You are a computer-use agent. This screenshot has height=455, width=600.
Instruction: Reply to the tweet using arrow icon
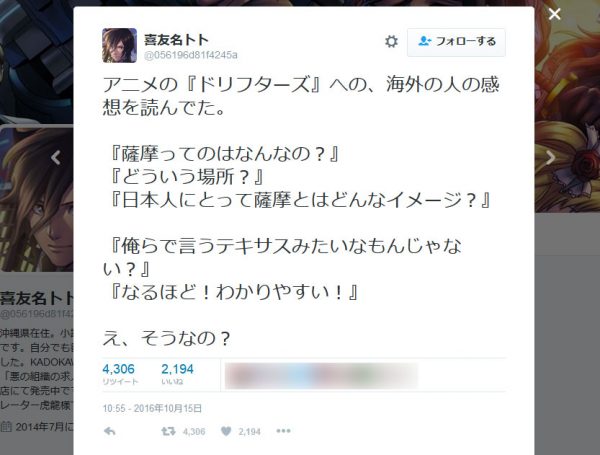[109, 431]
